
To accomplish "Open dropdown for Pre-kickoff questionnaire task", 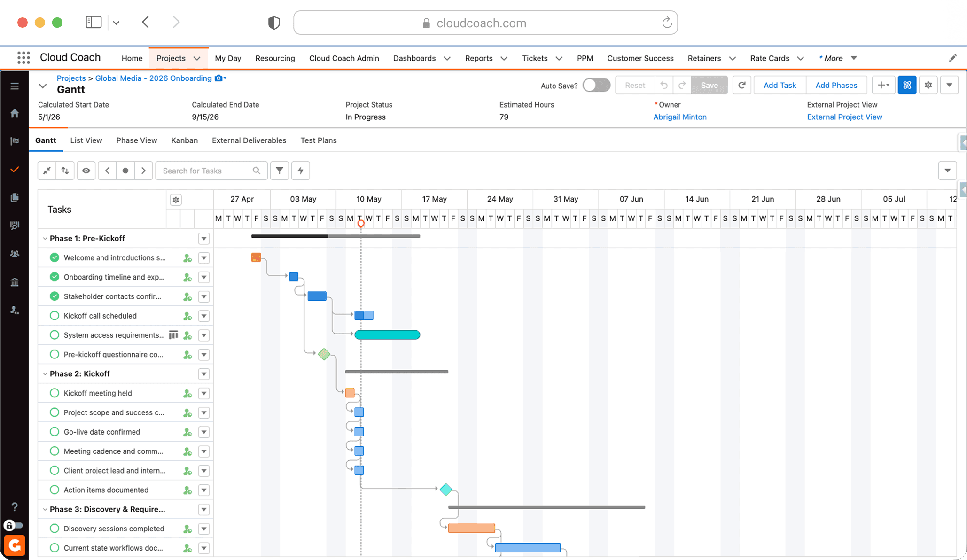I will [204, 355].
